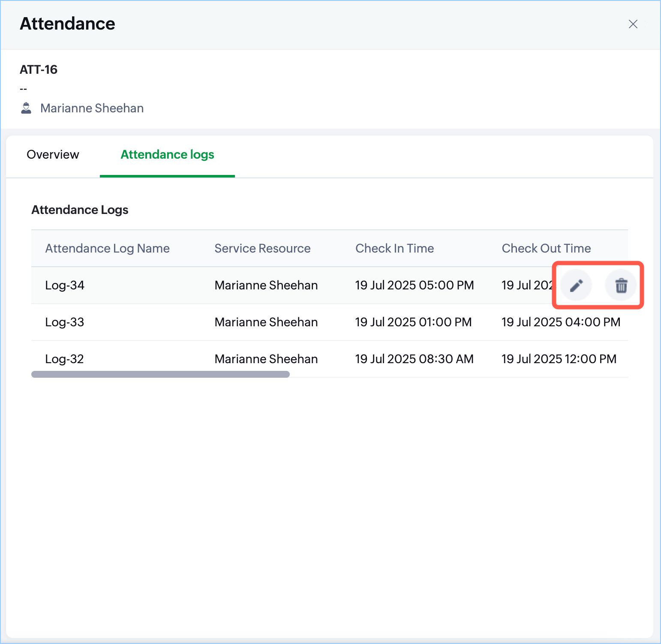Click the ATT-16 record title
661x644 pixels.
39,69
